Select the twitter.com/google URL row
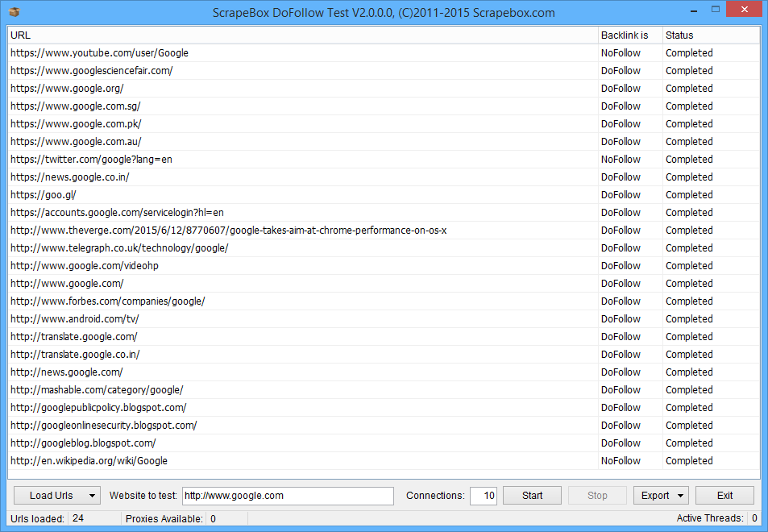This screenshot has width=768, height=532. (x=91, y=160)
